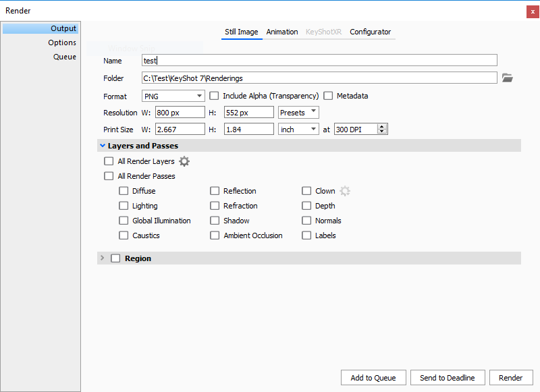Screen dimensions: 540x392
Task: Click the Render button
Action: (511, 378)
